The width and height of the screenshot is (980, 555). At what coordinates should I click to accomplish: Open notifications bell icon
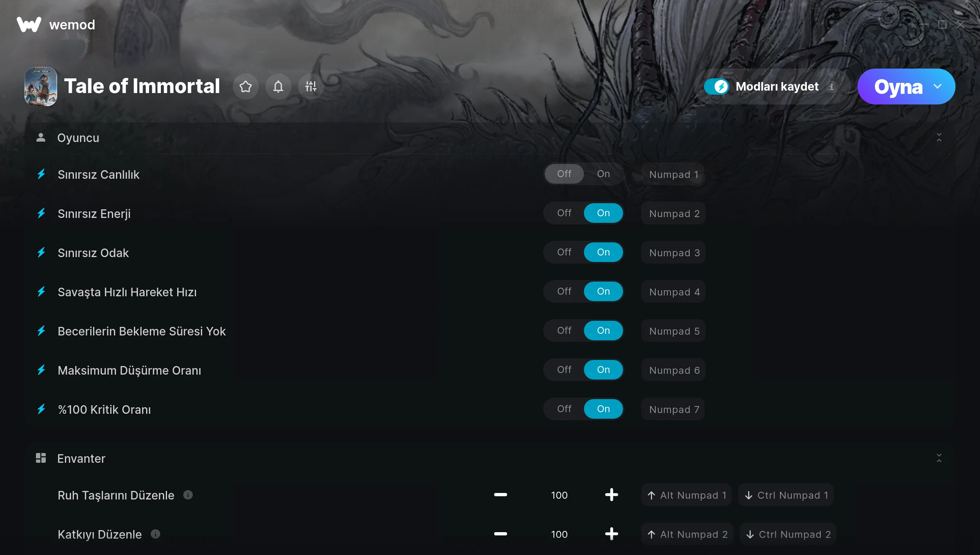click(278, 87)
